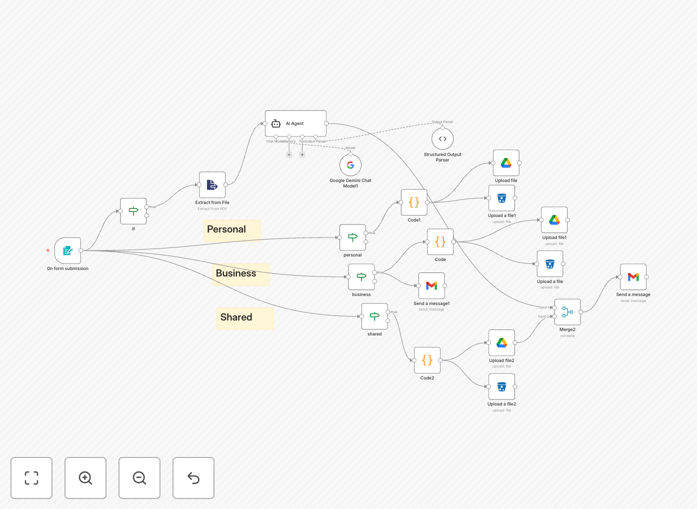Open the Google Drive Upload file node

tap(506, 163)
